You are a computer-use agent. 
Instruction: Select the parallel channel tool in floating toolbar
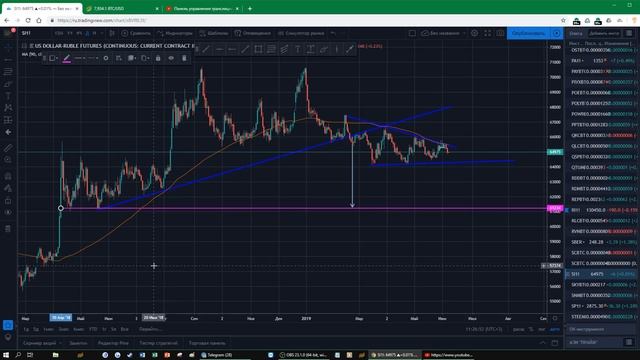284,49
